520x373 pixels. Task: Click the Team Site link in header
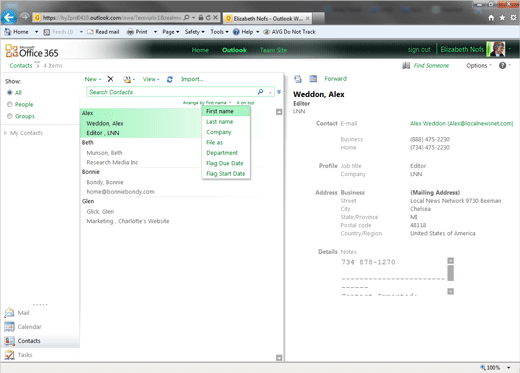pos(273,50)
